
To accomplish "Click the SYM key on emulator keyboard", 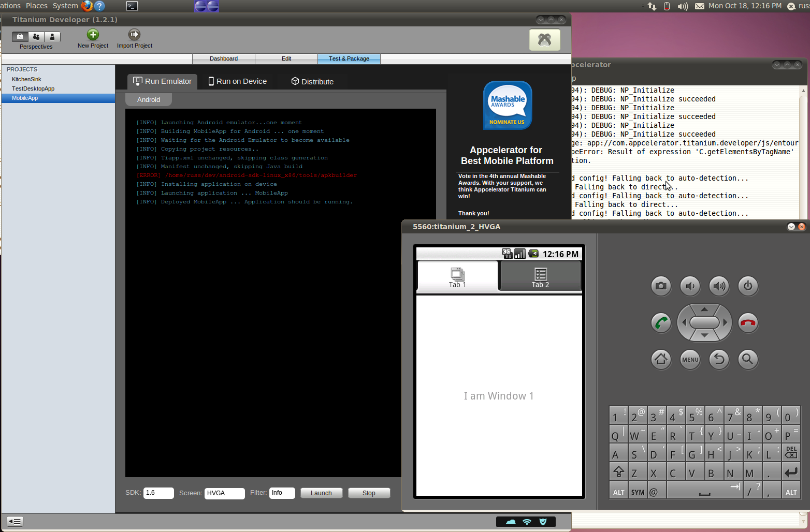I will tap(638, 491).
